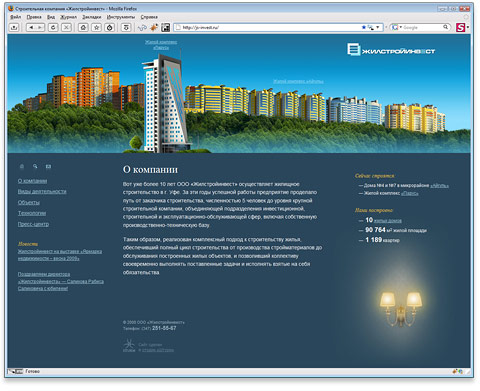Open the Инструменты menu
The width and height of the screenshot is (480, 391).
[121, 17]
